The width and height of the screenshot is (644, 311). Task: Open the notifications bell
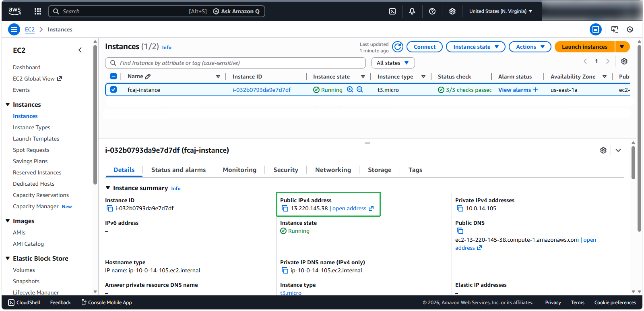tap(412, 11)
